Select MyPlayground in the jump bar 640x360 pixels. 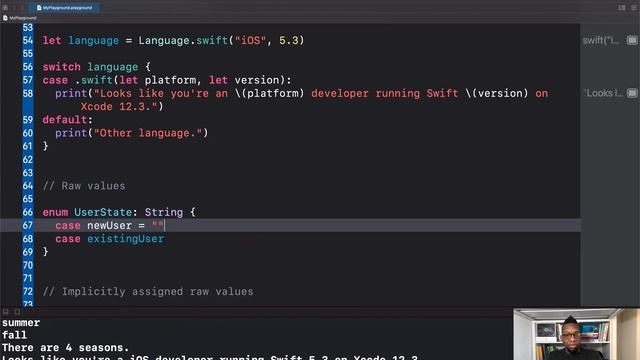coord(22,18)
